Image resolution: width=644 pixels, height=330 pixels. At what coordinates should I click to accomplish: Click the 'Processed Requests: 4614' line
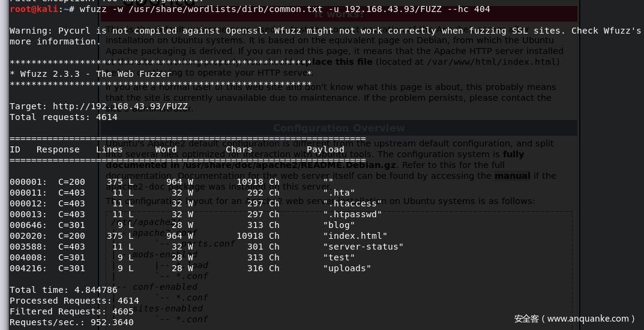pos(74,301)
